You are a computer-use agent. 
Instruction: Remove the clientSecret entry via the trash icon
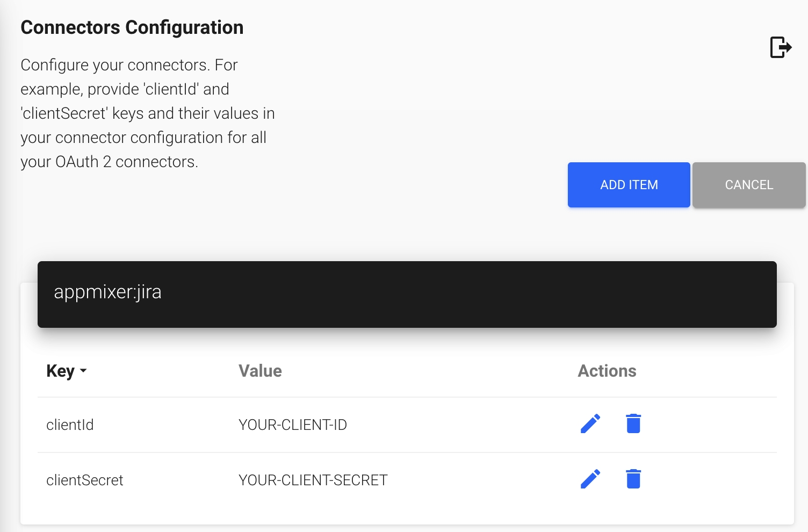click(633, 479)
